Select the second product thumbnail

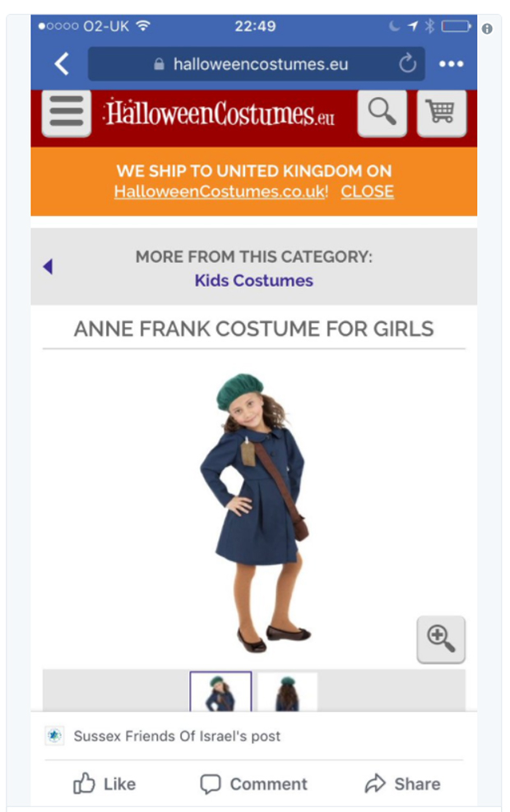[287, 692]
